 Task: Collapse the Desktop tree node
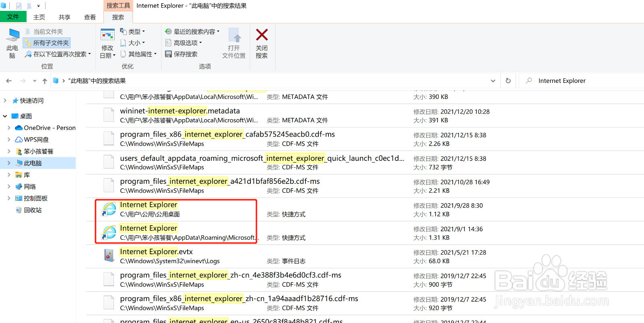pyautogui.click(x=5, y=116)
